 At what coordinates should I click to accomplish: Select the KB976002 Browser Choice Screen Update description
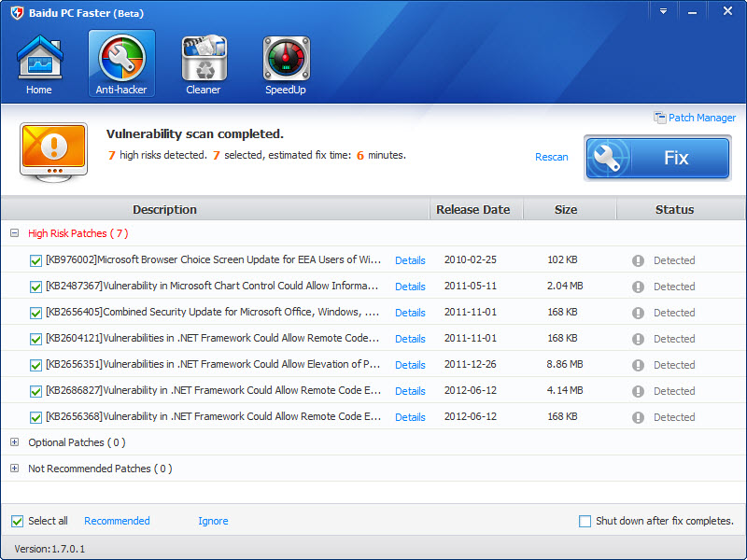point(214,260)
